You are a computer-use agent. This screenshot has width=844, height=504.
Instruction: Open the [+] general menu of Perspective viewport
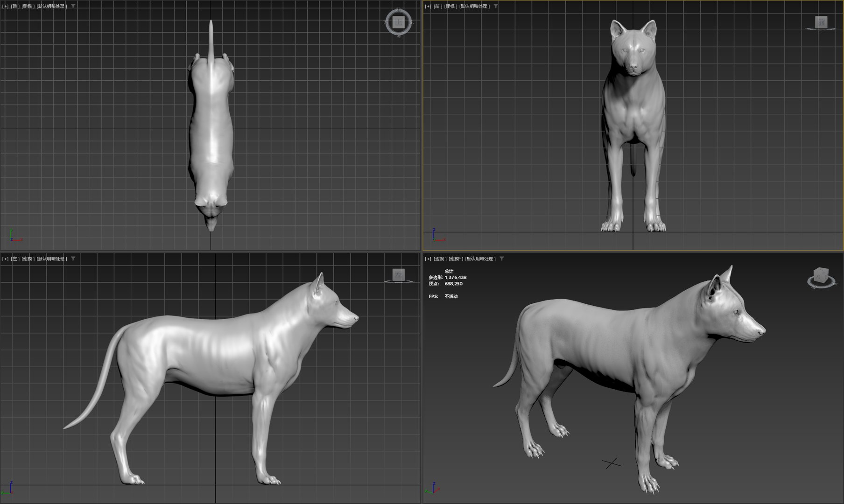[428, 259]
